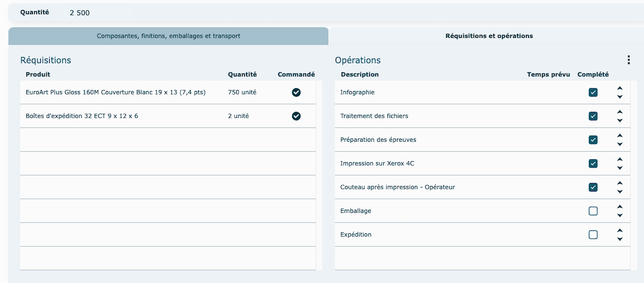Move Infographie down with its down arrow
644x283 pixels.
coord(620,97)
